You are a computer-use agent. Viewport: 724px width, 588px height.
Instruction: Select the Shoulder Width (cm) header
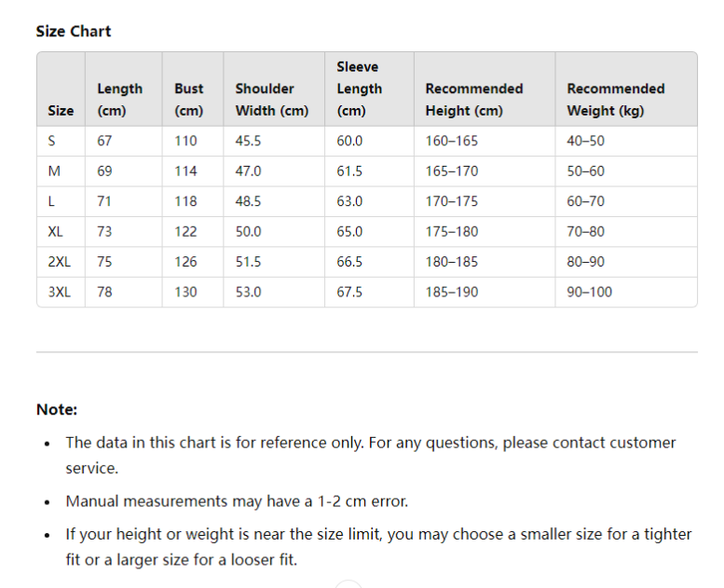click(271, 99)
